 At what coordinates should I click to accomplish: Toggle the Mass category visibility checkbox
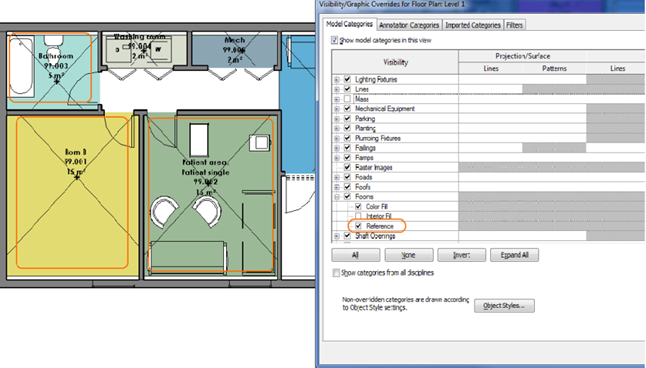click(x=347, y=99)
